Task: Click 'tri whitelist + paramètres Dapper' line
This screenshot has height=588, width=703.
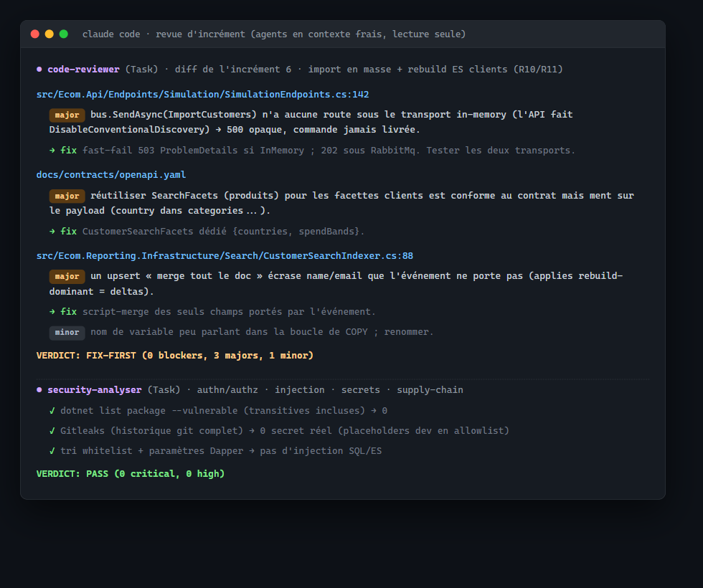Action: point(221,451)
